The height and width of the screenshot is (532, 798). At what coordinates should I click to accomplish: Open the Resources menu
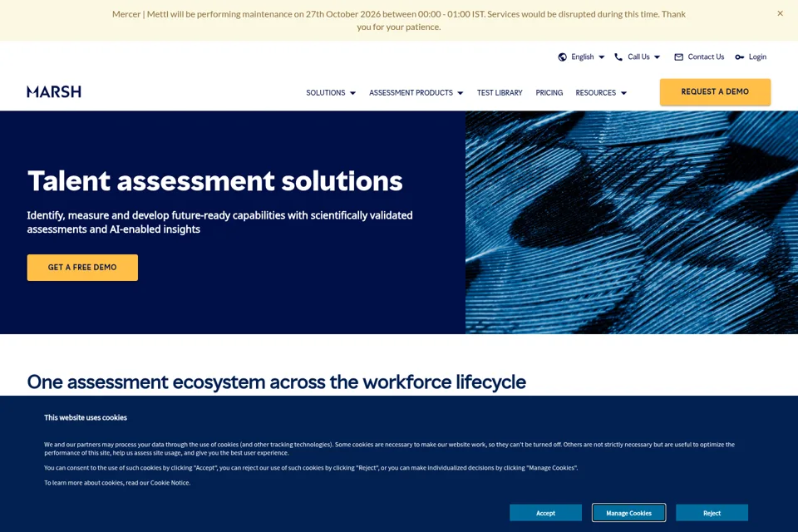click(595, 92)
